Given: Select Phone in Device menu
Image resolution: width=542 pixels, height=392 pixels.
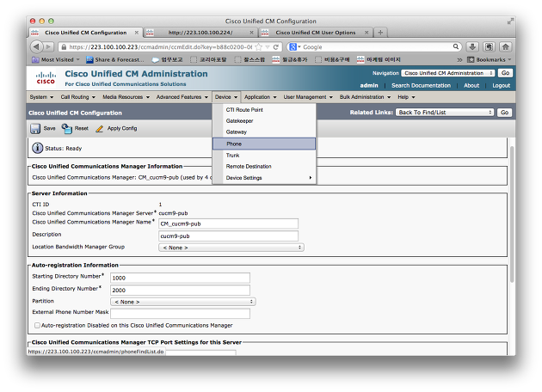Looking at the screenshot, I should 264,144.
